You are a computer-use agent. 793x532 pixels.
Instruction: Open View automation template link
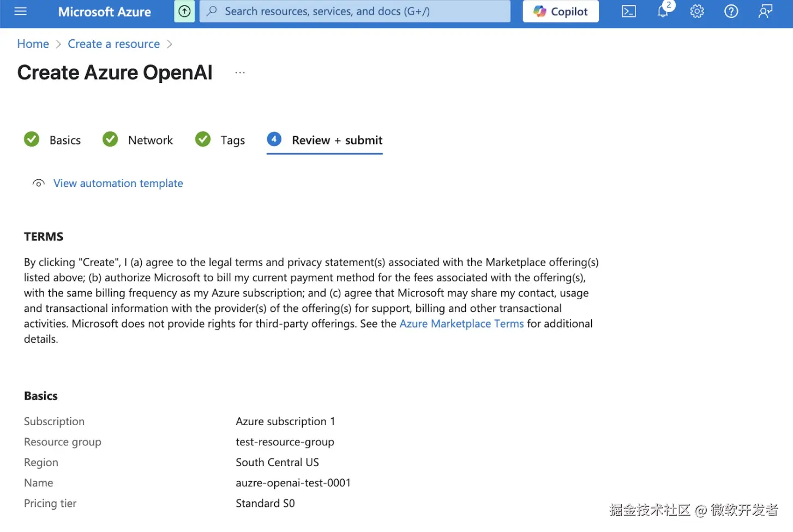tap(118, 183)
